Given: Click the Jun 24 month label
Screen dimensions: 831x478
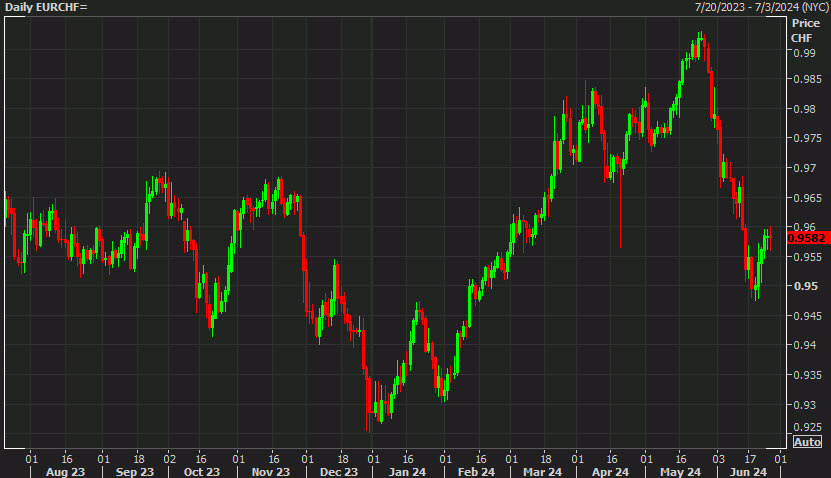Looking at the screenshot, I should click(x=748, y=472).
